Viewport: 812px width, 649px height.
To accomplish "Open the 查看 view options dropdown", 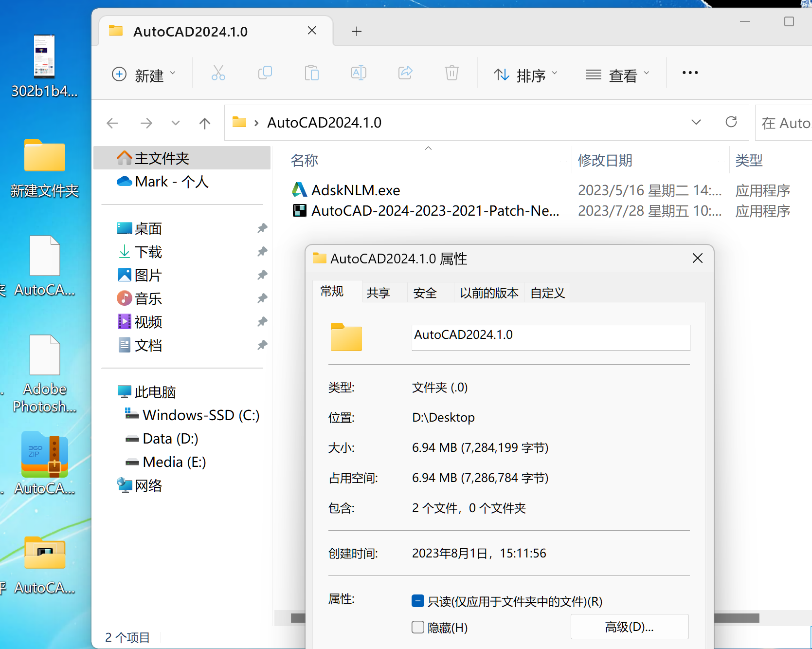I will (x=618, y=74).
